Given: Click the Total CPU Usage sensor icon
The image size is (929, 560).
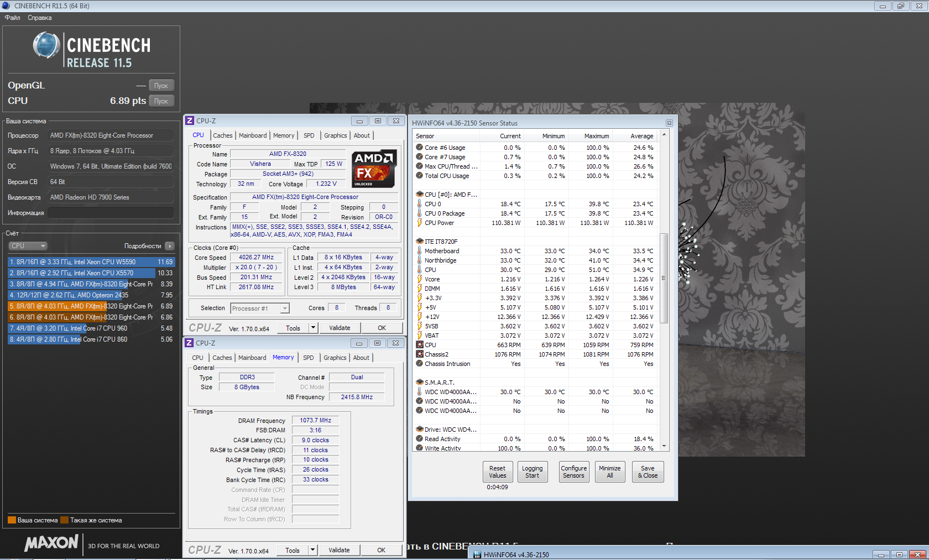Looking at the screenshot, I should (x=419, y=176).
